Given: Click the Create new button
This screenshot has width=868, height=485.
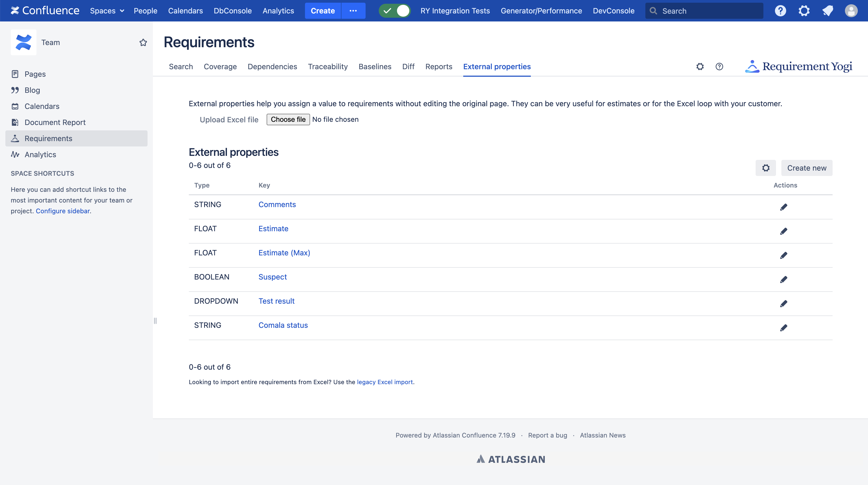Looking at the screenshot, I should pyautogui.click(x=807, y=168).
